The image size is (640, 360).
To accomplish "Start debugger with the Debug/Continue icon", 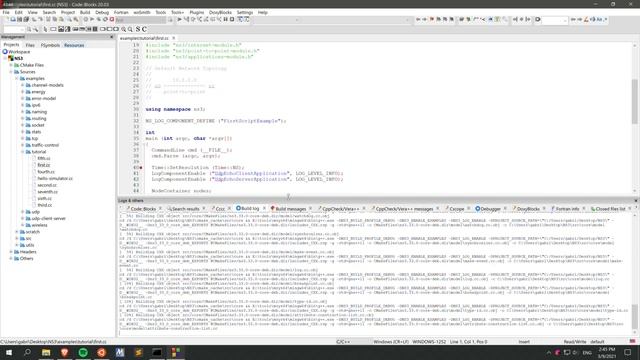I will 180,19.
